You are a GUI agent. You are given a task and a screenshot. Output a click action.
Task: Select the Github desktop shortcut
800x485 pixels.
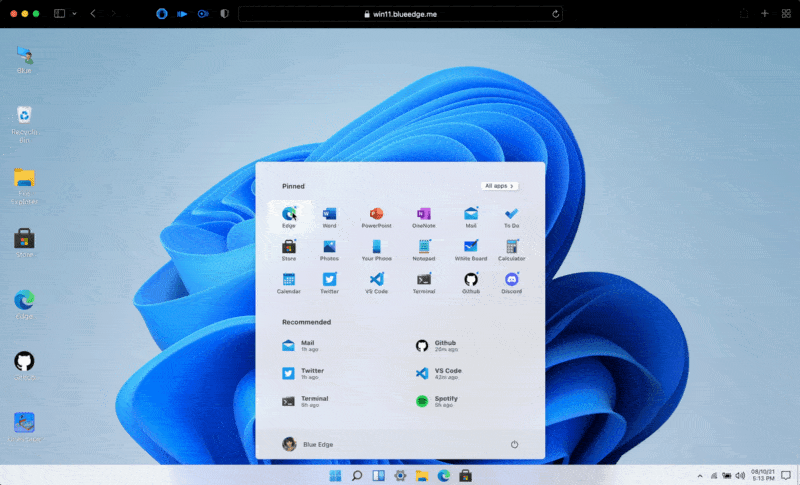coord(24,366)
